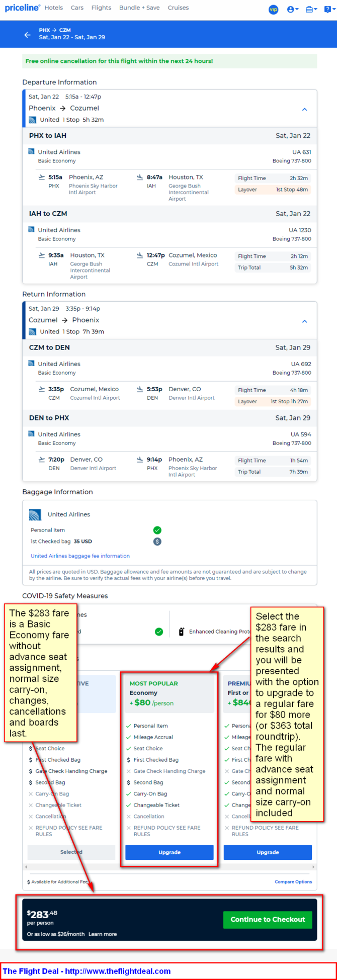Click landing icon beside 5:53p Denver
Viewport: 337px width, 980px height.
(x=140, y=389)
